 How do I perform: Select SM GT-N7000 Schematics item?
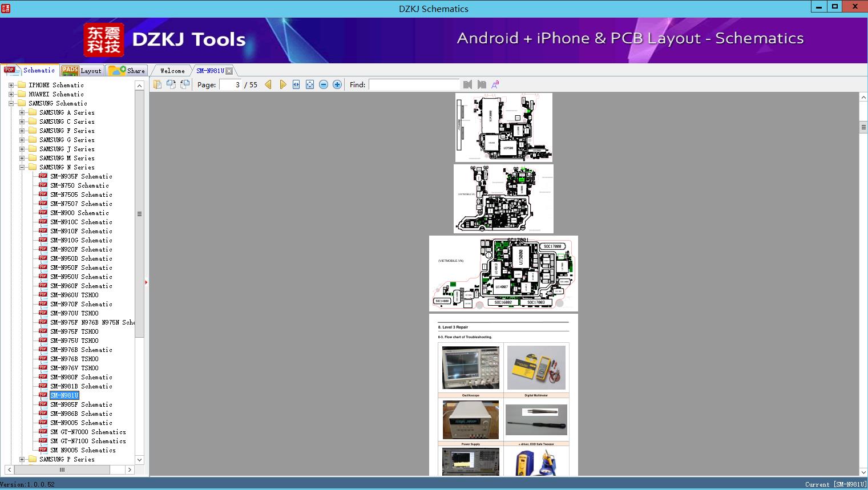[x=88, y=432]
